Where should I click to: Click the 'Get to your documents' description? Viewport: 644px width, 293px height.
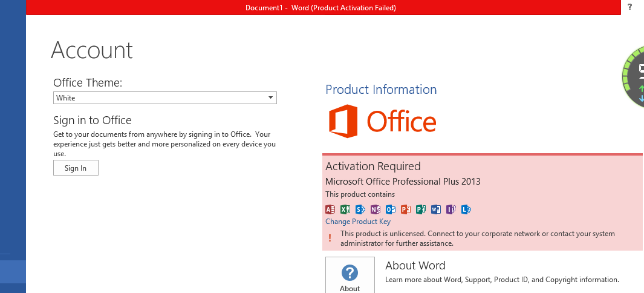[164, 144]
